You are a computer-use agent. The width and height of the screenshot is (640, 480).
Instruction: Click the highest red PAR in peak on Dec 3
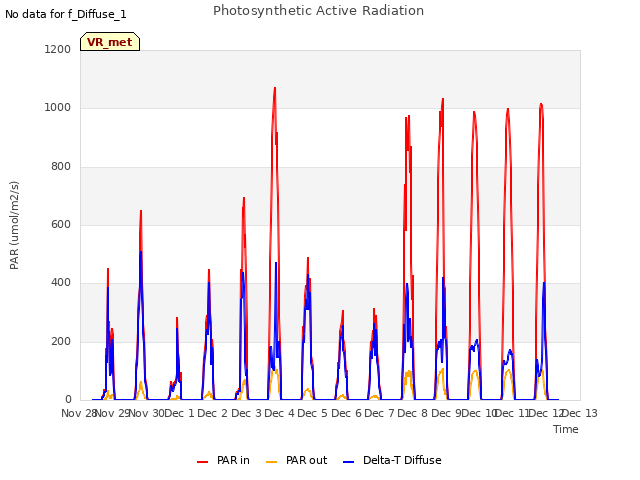click(x=275, y=88)
